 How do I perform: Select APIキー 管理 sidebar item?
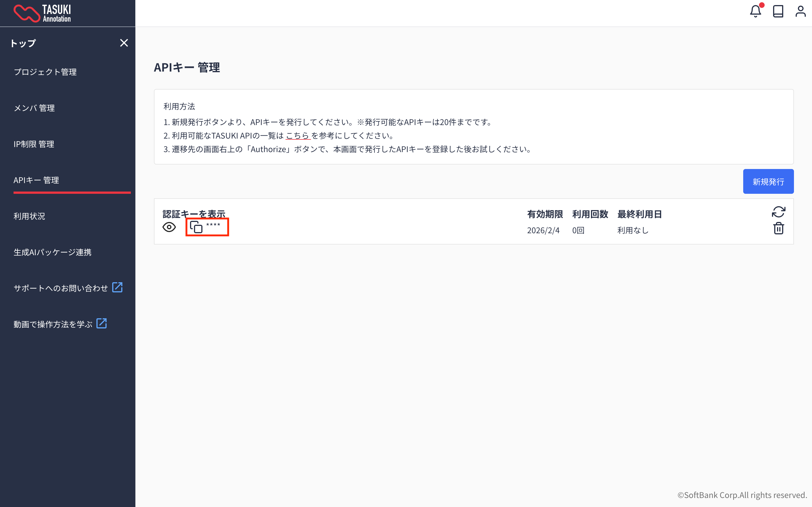tap(36, 180)
